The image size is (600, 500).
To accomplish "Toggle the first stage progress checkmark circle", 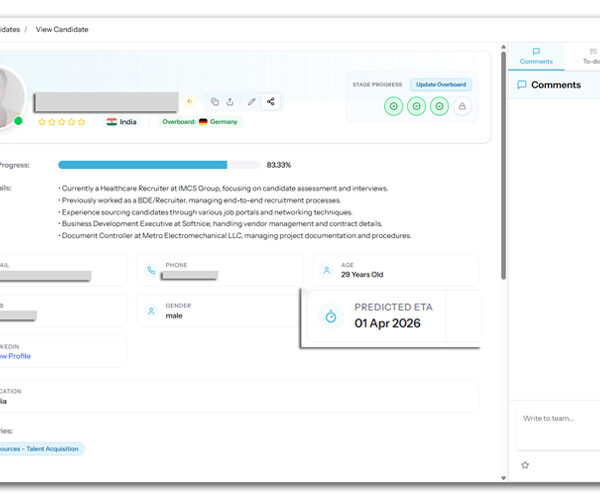I will click(x=393, y=106).
